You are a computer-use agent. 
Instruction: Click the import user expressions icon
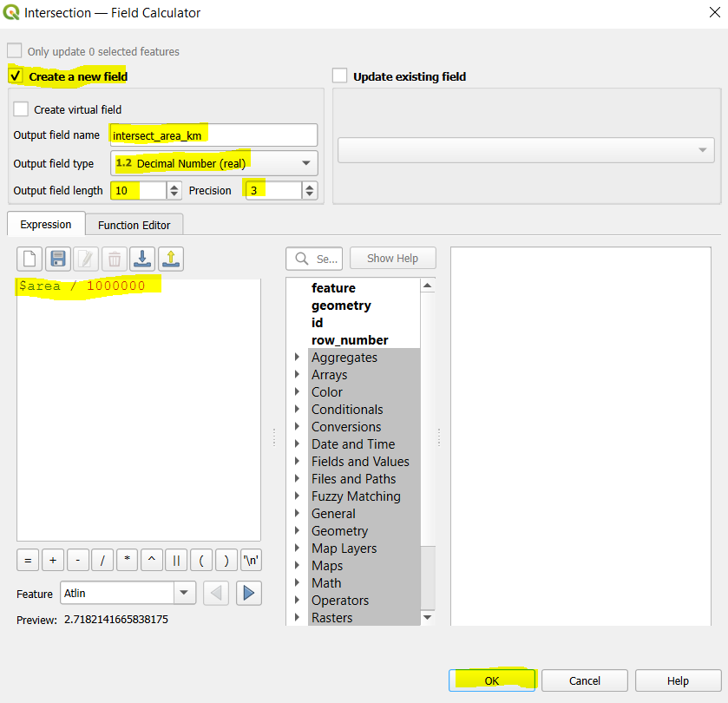coord(142,259)
